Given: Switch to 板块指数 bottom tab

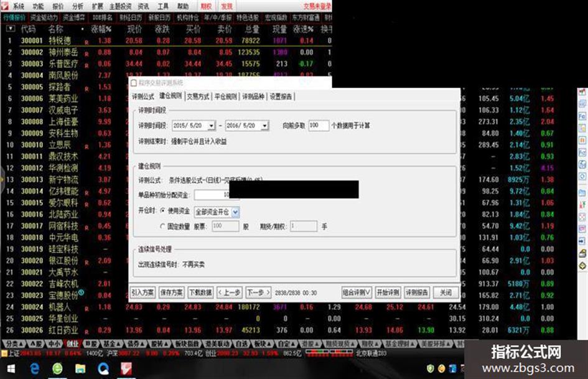Looking at the screenshot, I should pyautogui.click(x=187, y=344).
